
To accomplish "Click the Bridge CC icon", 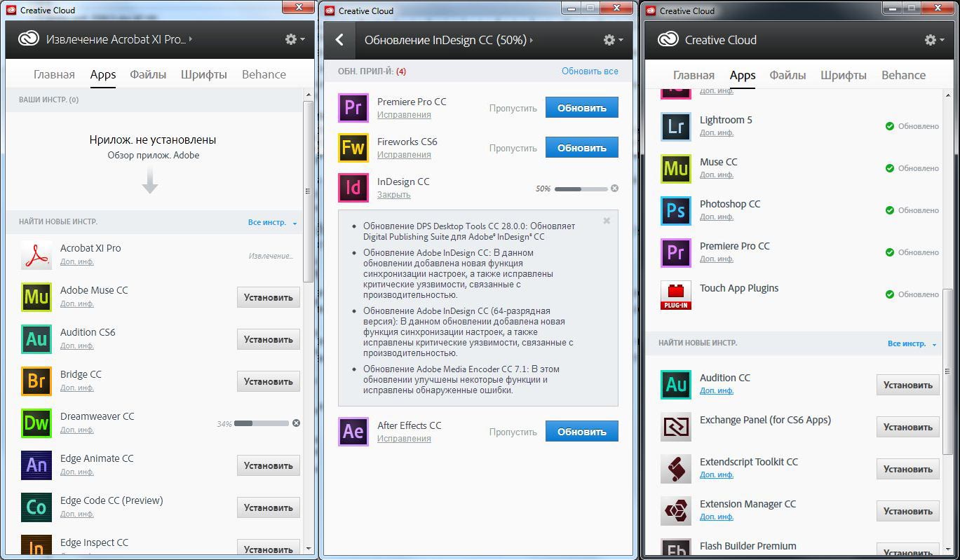I will pyautogui.click(x=36, y=381).
